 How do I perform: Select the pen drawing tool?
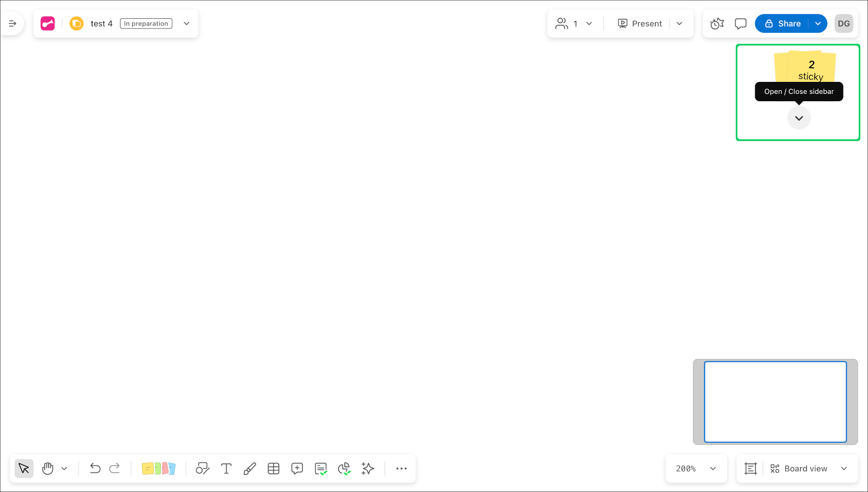[x=250, y=468]
